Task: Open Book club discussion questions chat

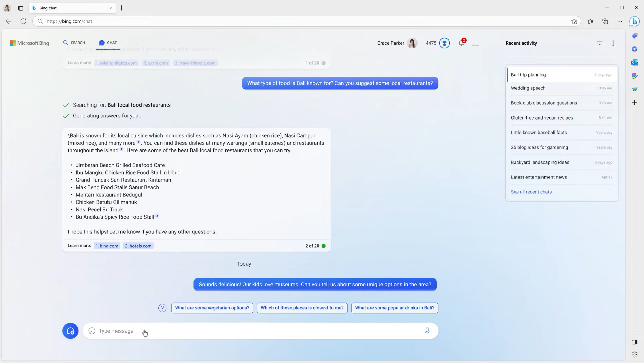Action: point(562,103)
